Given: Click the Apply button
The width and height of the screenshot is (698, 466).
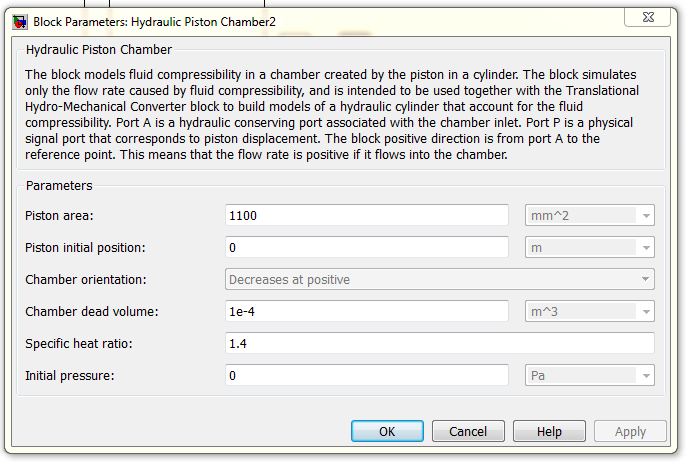Looking at the screenshot, I should 630,431.
